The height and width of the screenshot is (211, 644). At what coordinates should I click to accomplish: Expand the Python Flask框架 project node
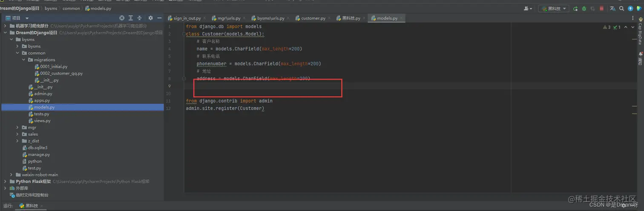5,182
